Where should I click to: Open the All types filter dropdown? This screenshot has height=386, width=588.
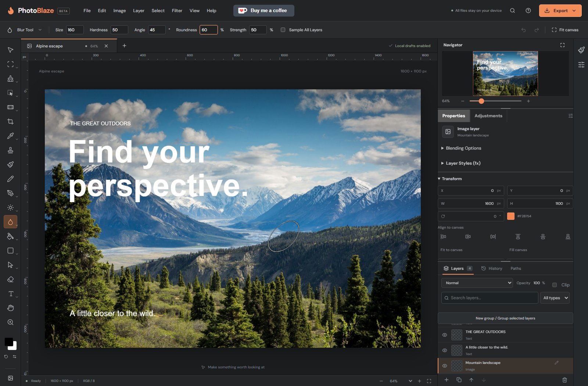[x=555, y=298]
